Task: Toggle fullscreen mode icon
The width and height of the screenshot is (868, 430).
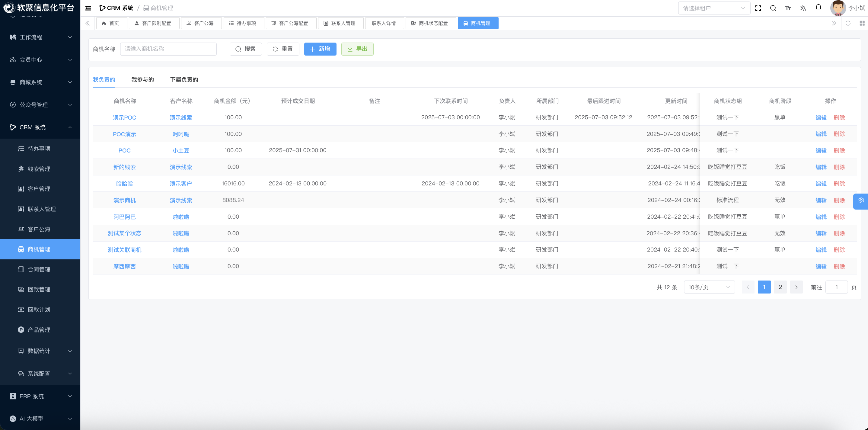Action: click(758, 8)
